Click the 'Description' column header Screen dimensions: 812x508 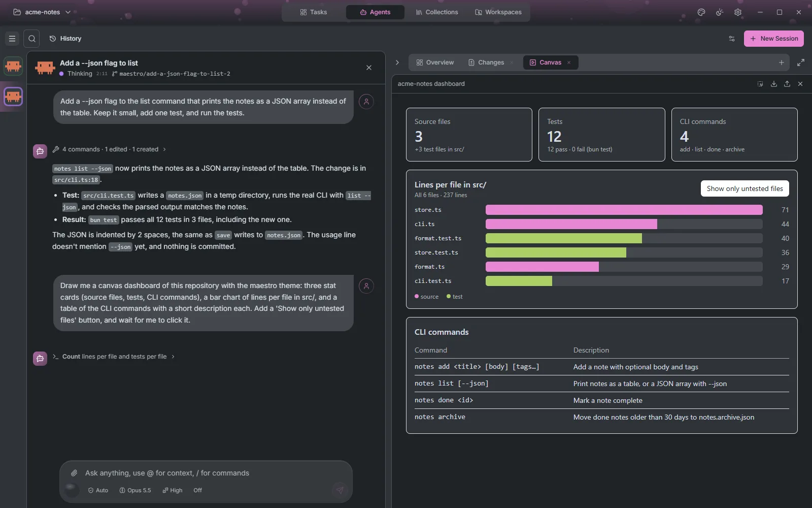coord(591,350)
